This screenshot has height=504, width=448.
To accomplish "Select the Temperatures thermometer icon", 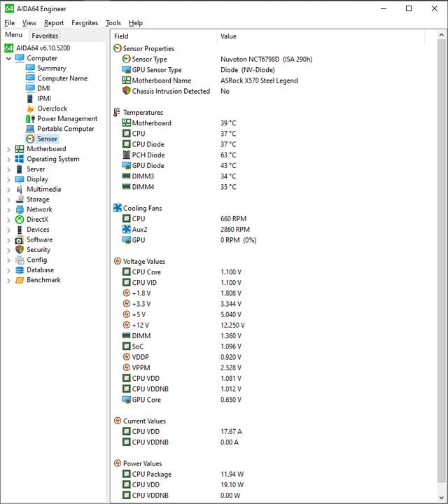I will click(117, 112).
